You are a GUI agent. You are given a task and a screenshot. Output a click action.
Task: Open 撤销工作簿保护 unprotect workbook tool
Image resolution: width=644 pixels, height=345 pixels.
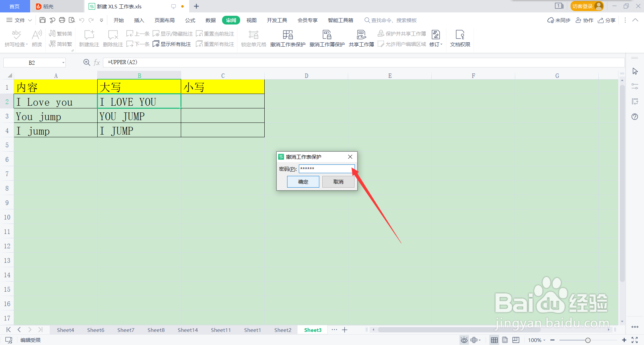tap(327, 38)
